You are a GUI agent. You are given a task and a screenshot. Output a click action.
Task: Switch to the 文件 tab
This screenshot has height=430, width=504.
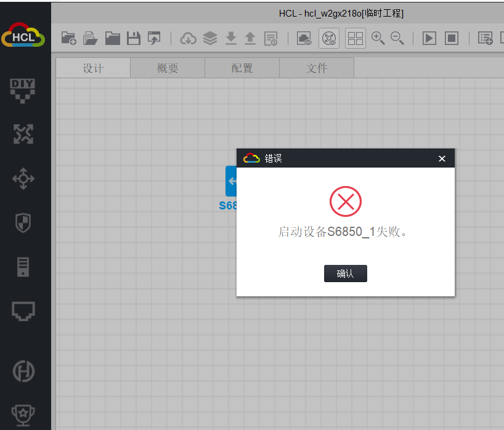pos(317,68)
